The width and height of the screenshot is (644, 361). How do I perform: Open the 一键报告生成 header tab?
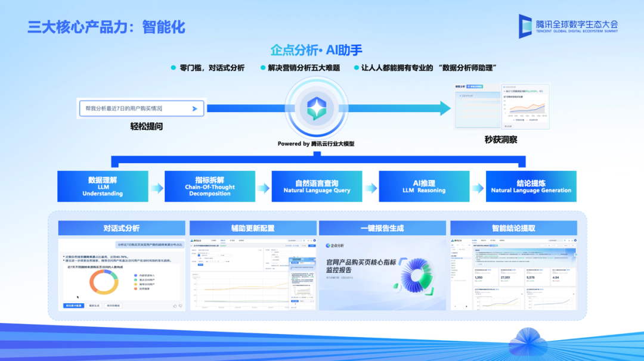tap(382, 228)
